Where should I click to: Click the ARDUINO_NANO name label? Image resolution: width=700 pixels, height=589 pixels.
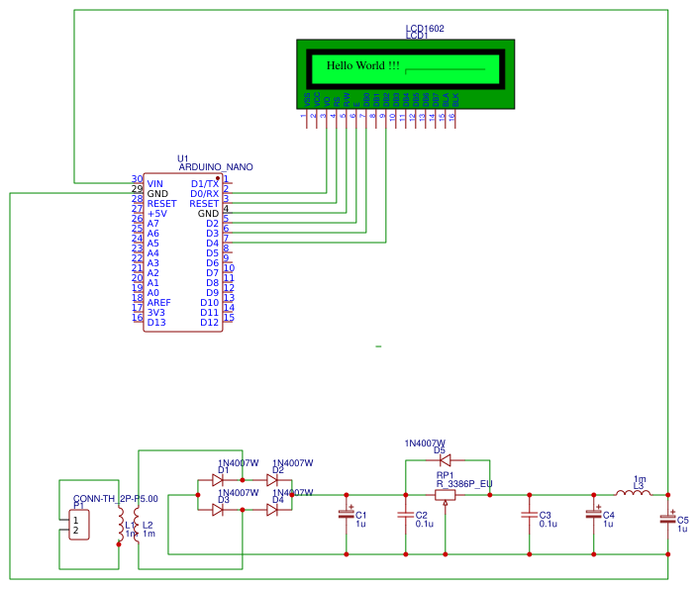point(216,167)
